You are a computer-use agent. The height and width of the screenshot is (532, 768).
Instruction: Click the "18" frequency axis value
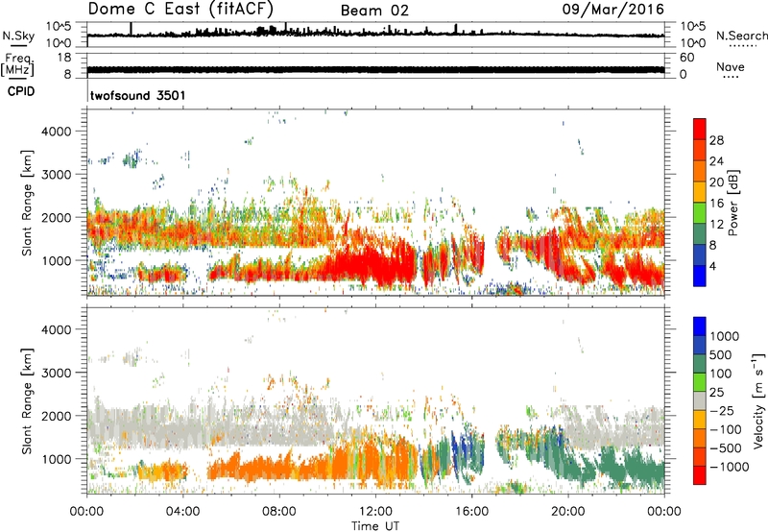(64, 58)
